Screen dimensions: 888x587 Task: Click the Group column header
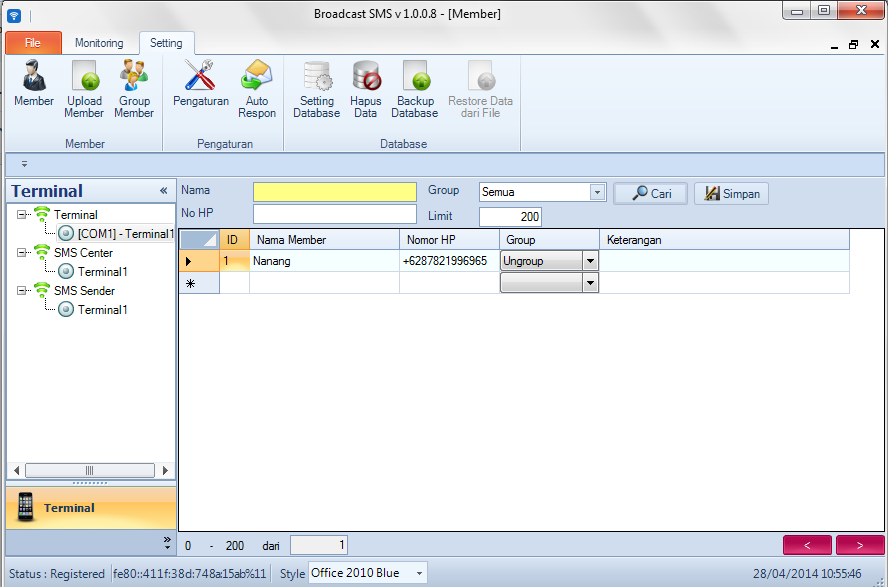[549, 239]
